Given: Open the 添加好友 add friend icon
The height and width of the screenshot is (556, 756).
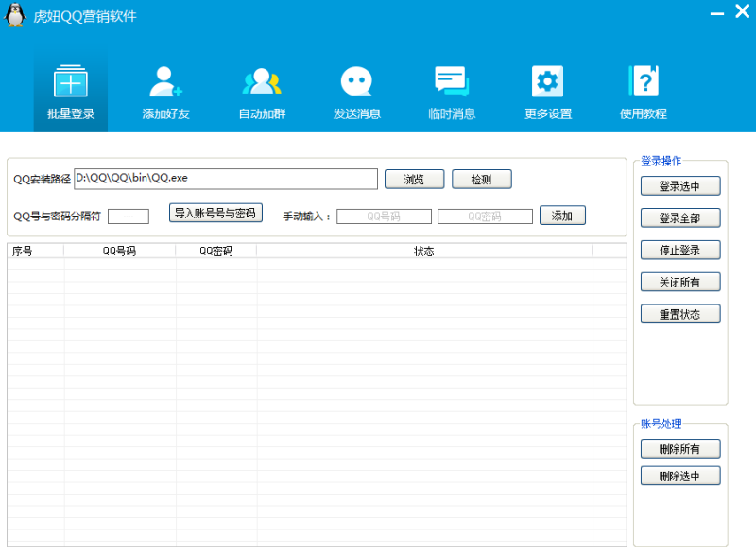Looking at the screenshot, I should [165, 83].
